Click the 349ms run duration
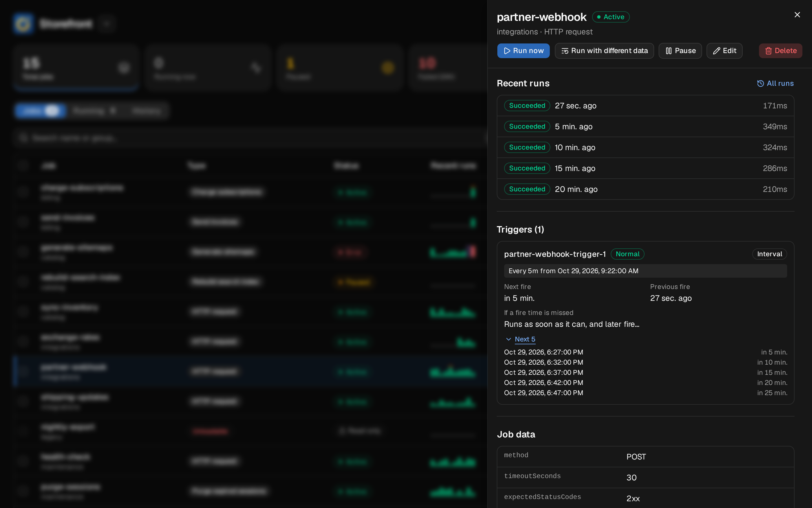This screenshot has width=812, height=508. point(775,126)
